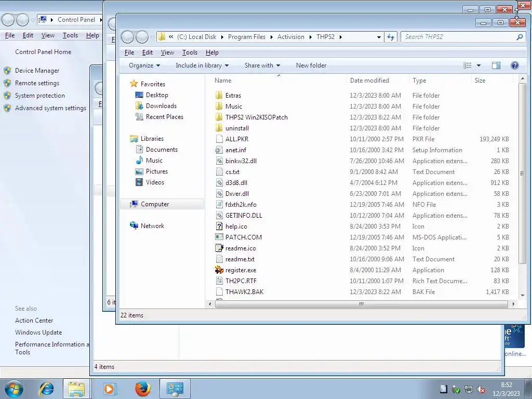Select the readme.ico icon file

pos(219,248)
